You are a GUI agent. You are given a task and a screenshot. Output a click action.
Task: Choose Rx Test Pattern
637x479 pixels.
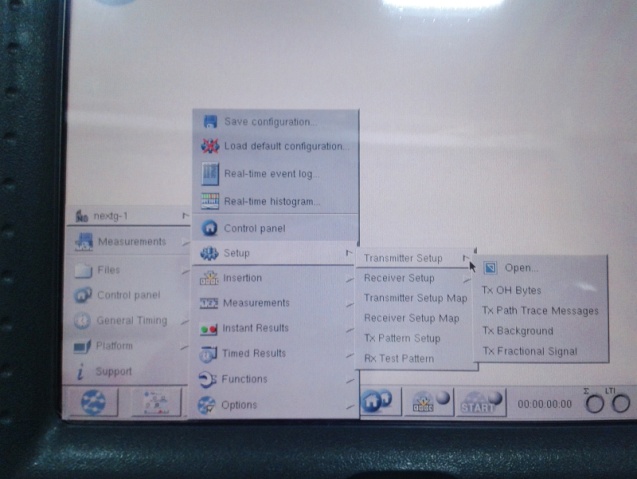tap(414, 358)
